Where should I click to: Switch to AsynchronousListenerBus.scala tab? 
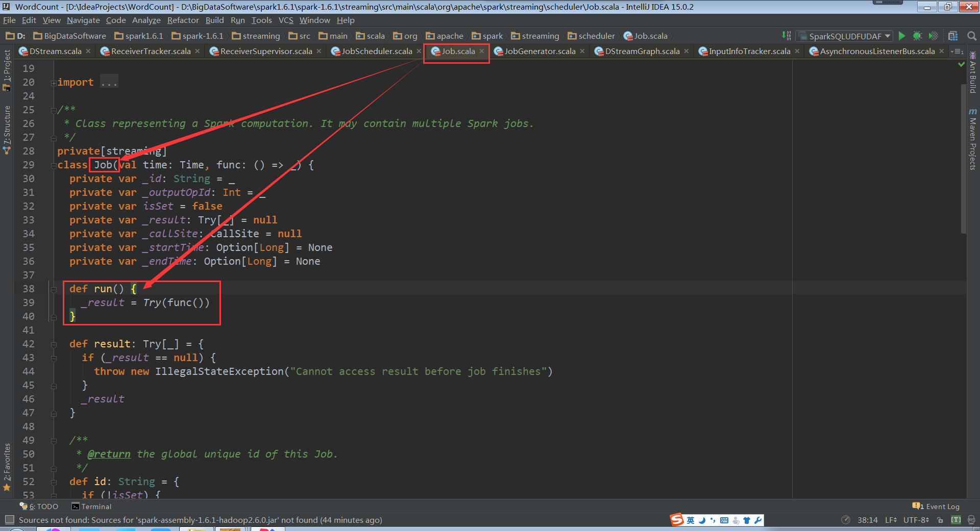(x=877, y=51)
